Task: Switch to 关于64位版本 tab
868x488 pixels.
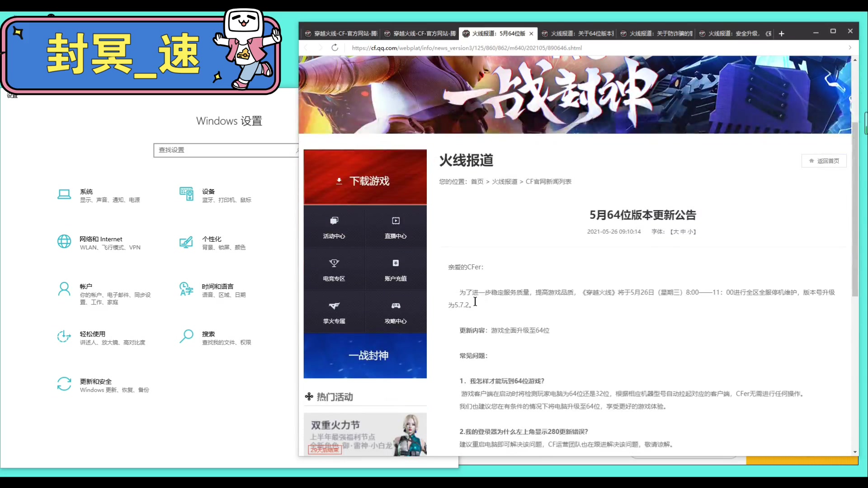Action: tap(578, 33)
